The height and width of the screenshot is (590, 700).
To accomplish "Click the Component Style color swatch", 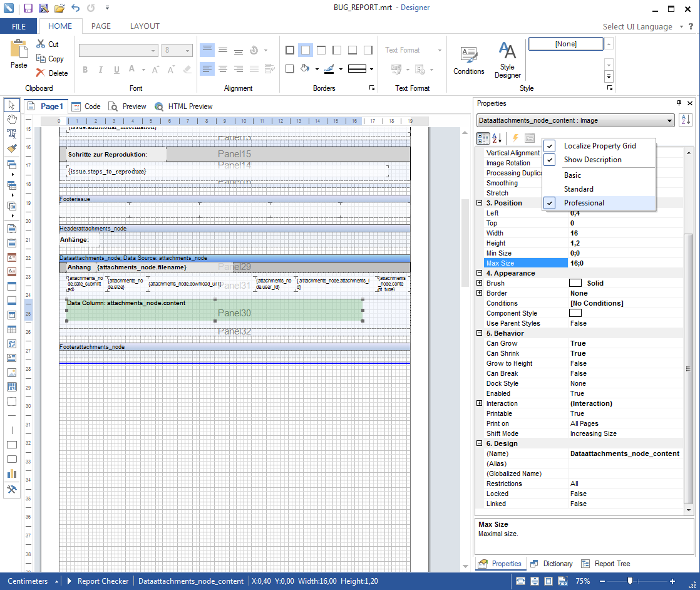I will [x=575, y=313].
